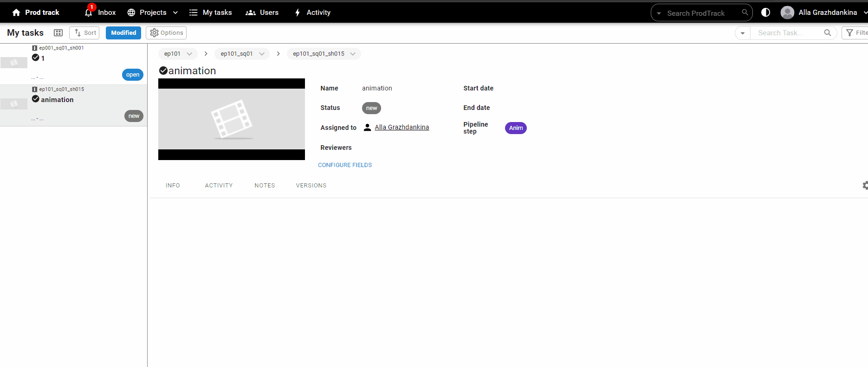868x367 pixels.
Task: Open Inbox notification bell
Action: coord(89,13)
